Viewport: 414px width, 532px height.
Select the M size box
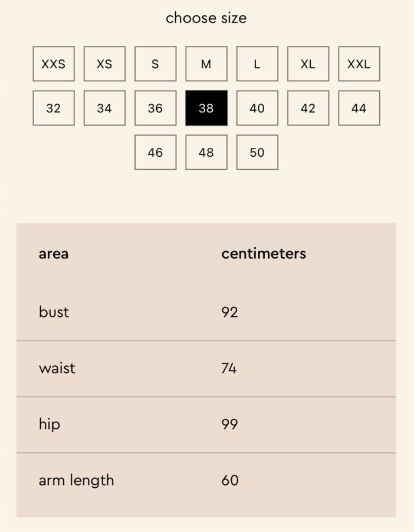(206, 64)
